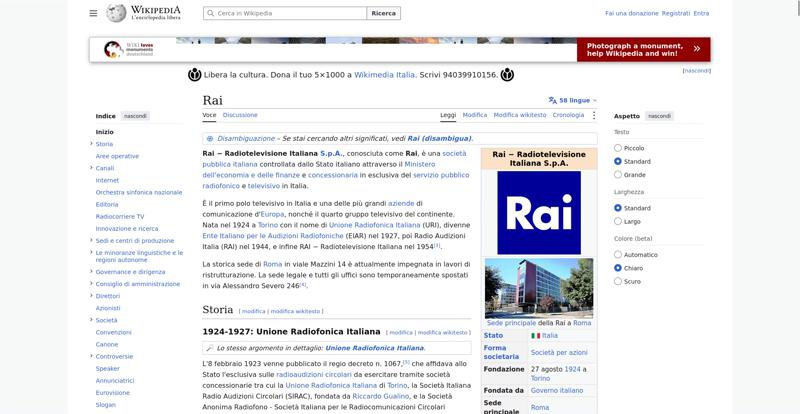This screenshot has width=800, height=414.
Task: Select Chiaro color mode
Action: point(618,268)
